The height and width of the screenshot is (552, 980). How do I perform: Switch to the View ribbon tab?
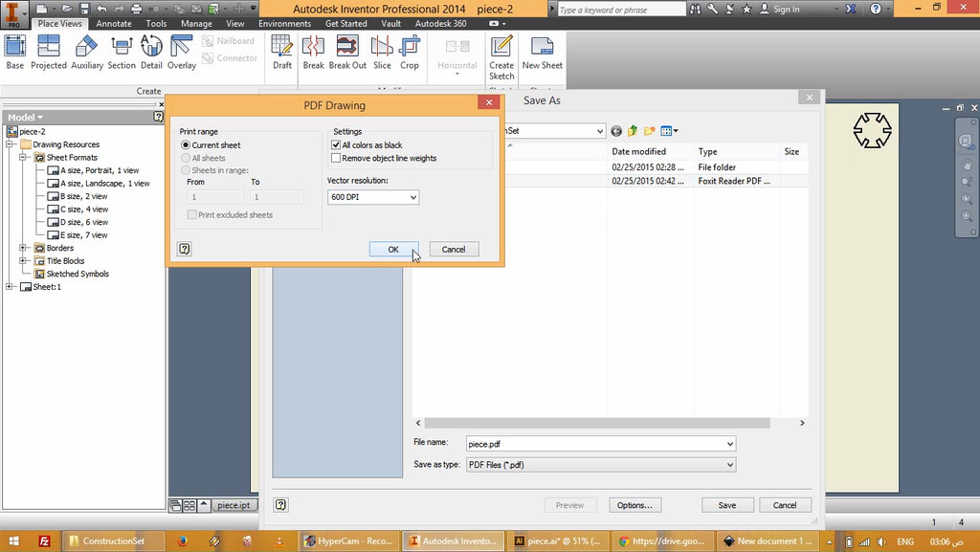pyautogui.click(x=235, y=24)
